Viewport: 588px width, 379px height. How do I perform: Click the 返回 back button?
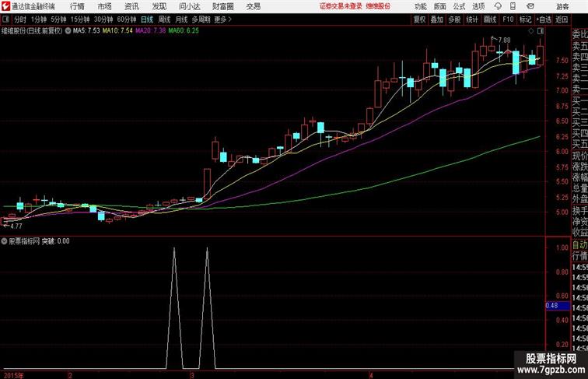(x=562, y=19)
